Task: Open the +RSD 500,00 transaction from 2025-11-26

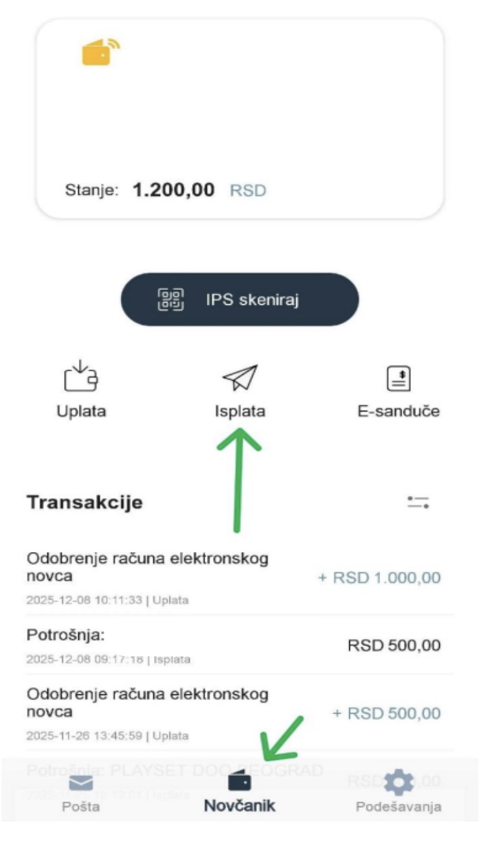Action: tap(237, 714)
